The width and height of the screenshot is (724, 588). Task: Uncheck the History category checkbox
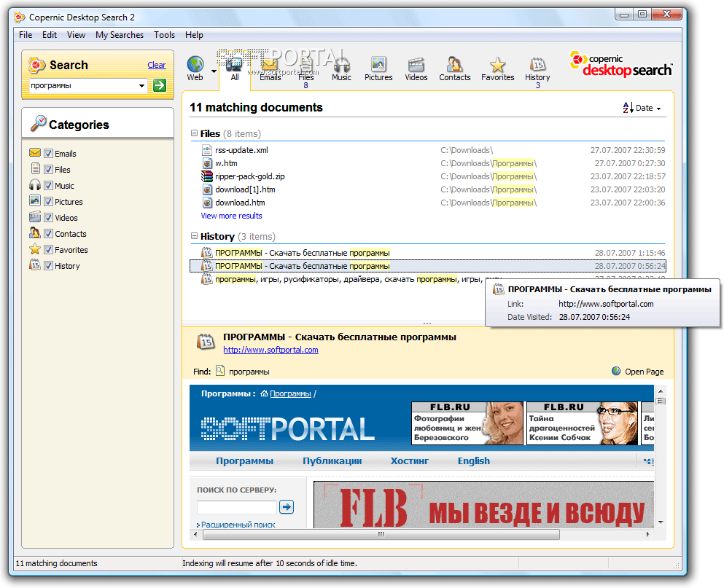click(48, 266)
